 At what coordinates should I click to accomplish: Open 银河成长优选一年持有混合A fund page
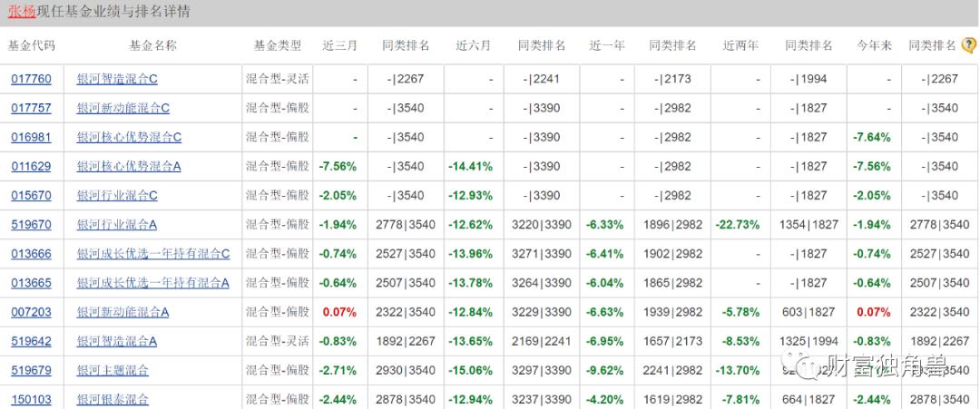coord(152,283)
